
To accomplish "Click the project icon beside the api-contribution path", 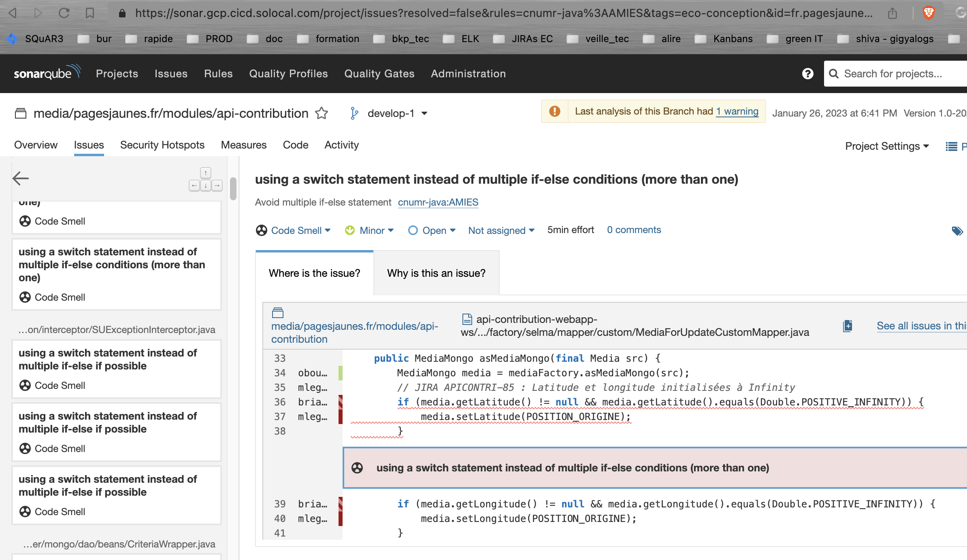I will (278, 313).
